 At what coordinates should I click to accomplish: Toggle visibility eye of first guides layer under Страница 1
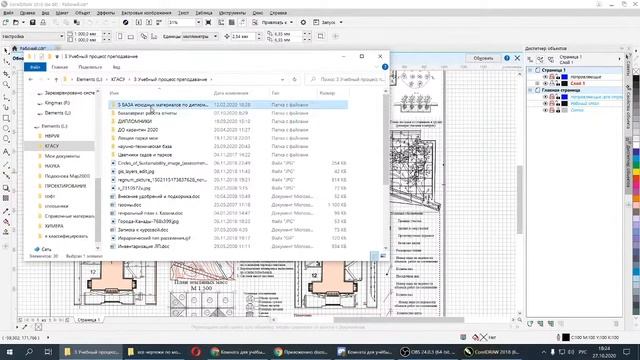click(x=545, y=77)
